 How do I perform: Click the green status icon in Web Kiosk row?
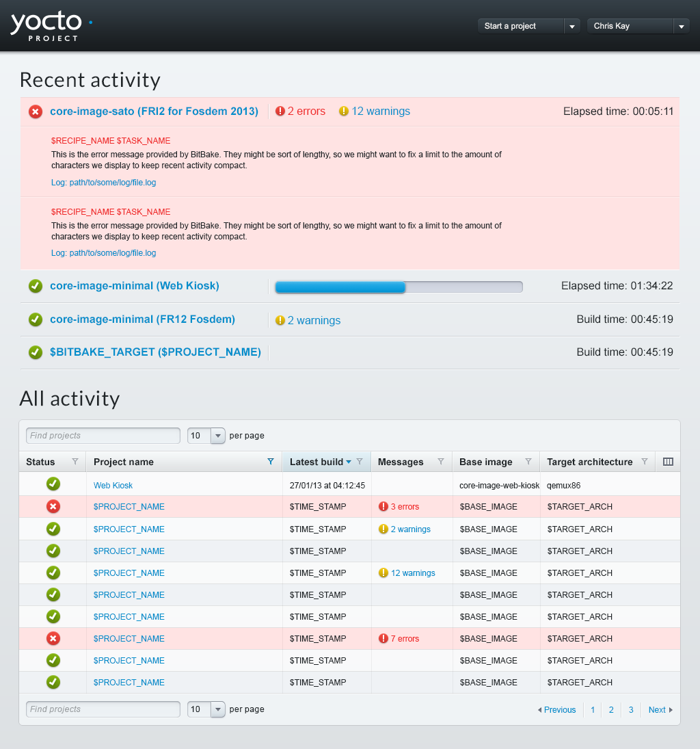coord(53,484)
